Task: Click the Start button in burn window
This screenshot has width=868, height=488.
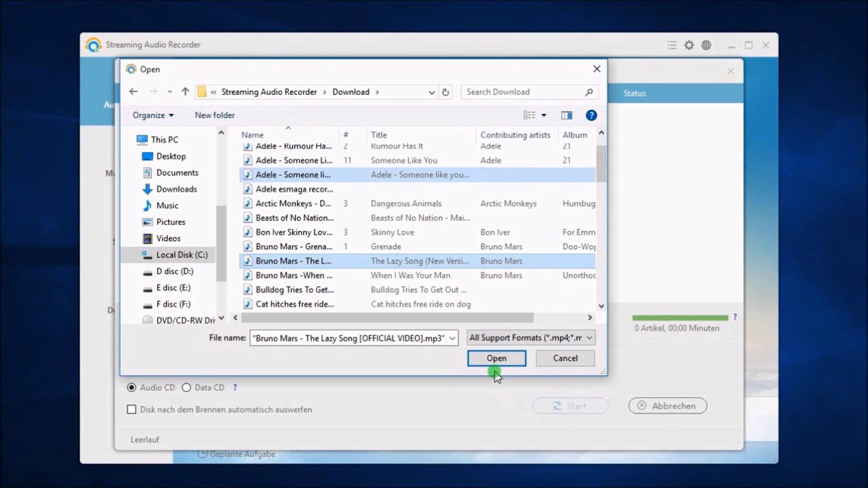Action: coord(570,406)
